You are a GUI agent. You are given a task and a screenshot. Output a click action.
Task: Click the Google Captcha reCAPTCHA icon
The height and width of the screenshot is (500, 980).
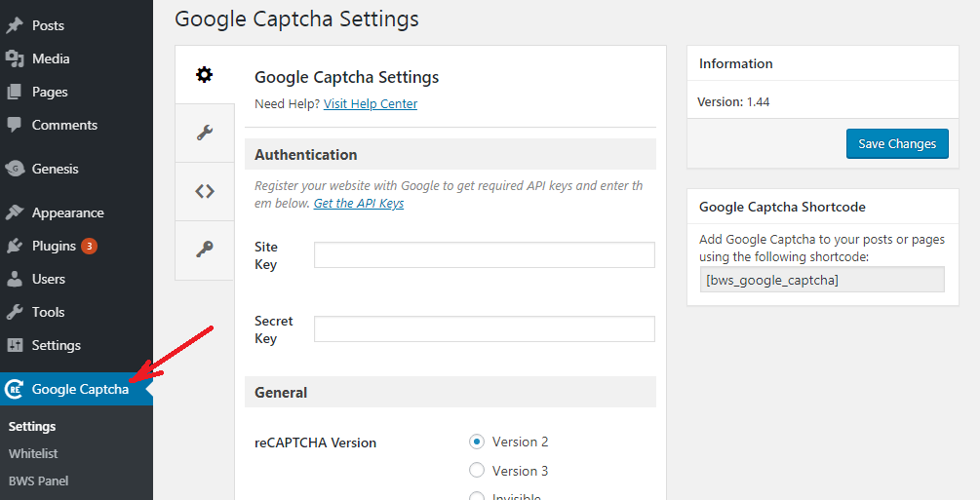(15, 389)
